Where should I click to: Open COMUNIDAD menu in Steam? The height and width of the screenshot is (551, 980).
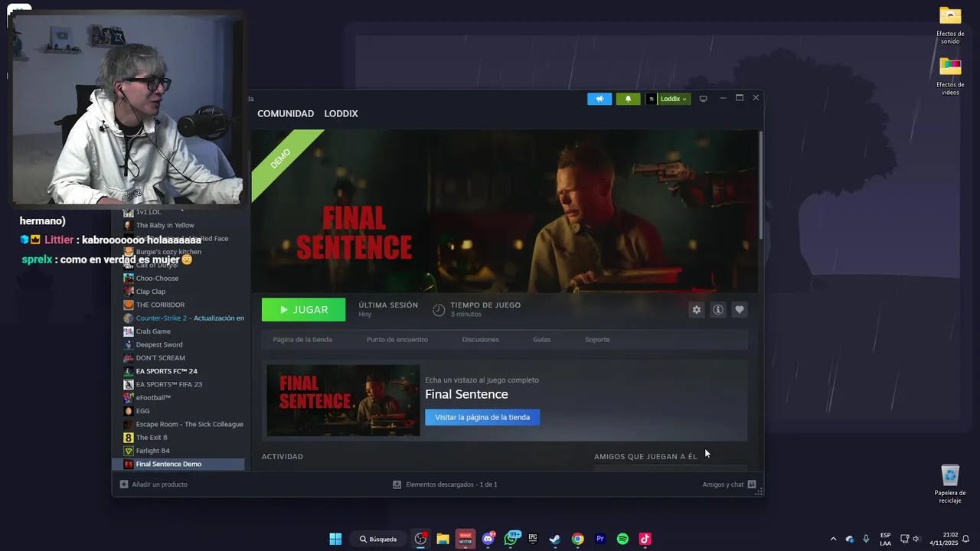[286, 113]
